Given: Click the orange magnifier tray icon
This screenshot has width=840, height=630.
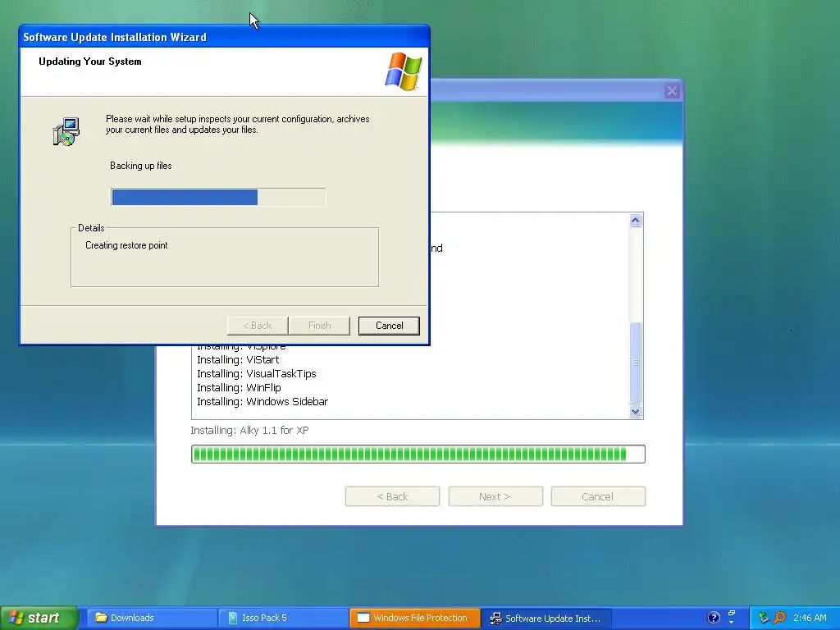Looking at the screenshot, I should pyautogui.click(x=779, y=618).
